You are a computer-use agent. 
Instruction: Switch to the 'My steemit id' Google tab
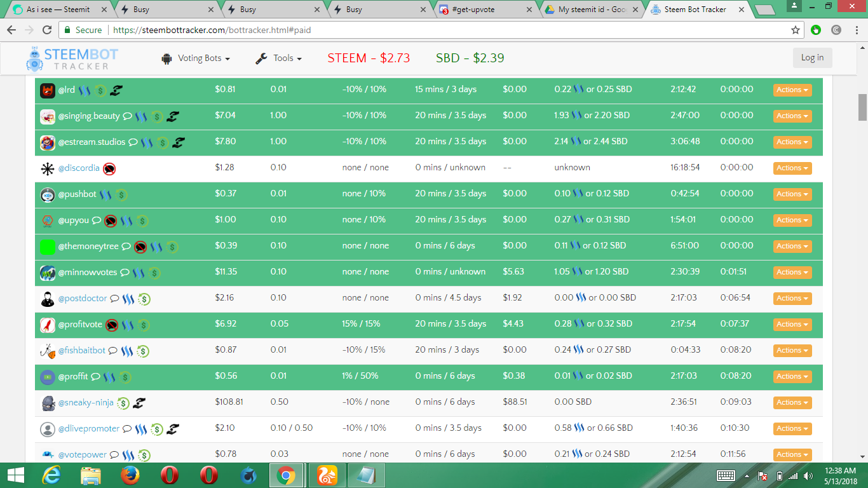pos(592,10)
